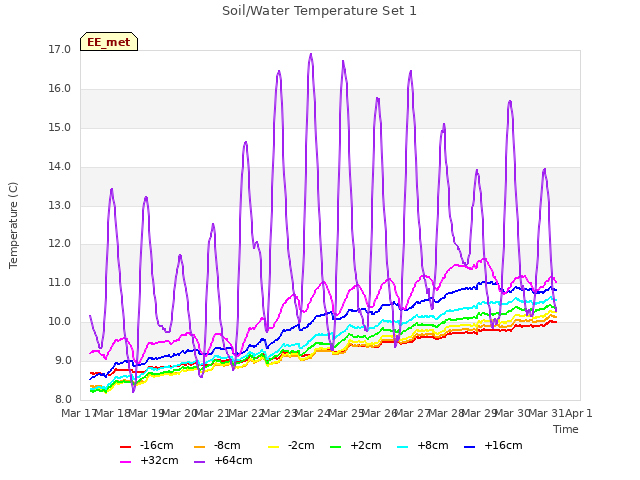This screenshot has width=640, height=480.
Task: Click the chart title Soil/Water Temperature Set 1
Action: coord(319,11)
